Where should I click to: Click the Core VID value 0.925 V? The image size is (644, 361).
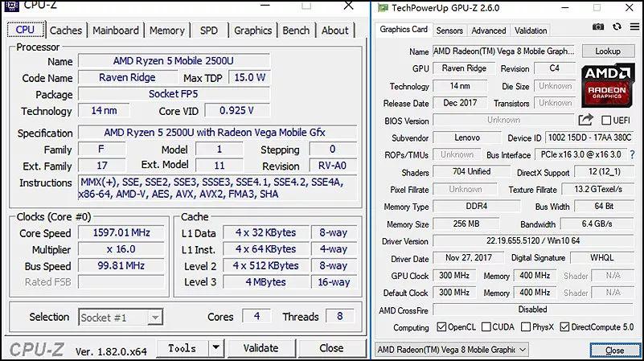(236, 110)
